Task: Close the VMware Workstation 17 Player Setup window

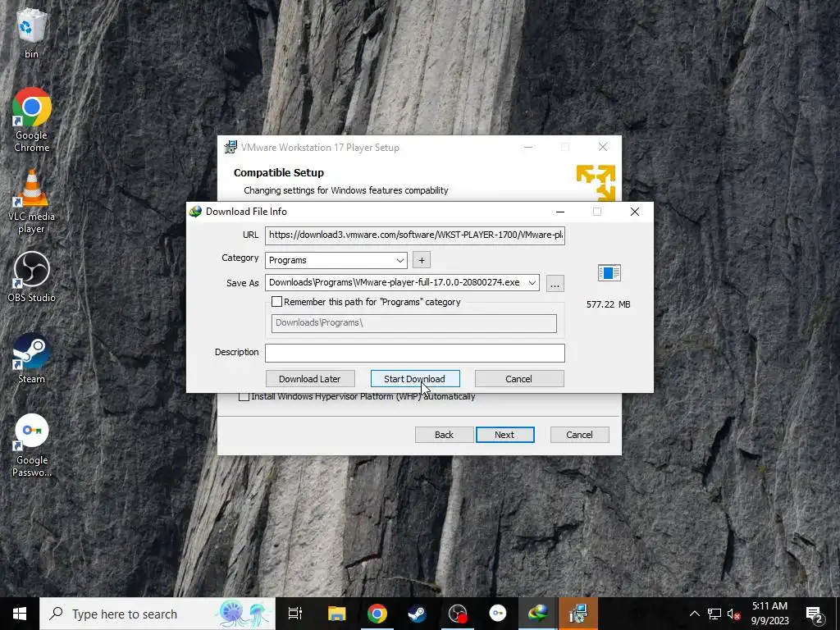Action: click(x=603, y=147)
